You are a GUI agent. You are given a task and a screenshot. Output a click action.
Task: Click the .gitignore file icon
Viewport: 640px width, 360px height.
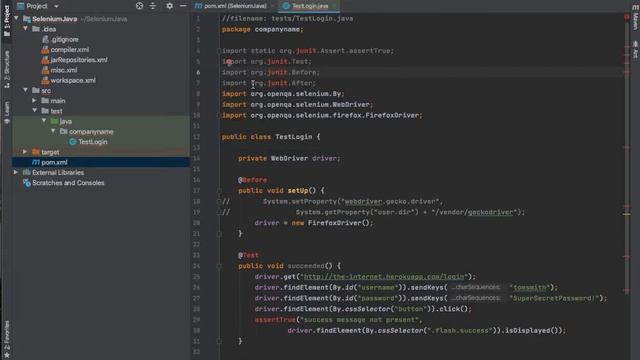tap(45, 39)
